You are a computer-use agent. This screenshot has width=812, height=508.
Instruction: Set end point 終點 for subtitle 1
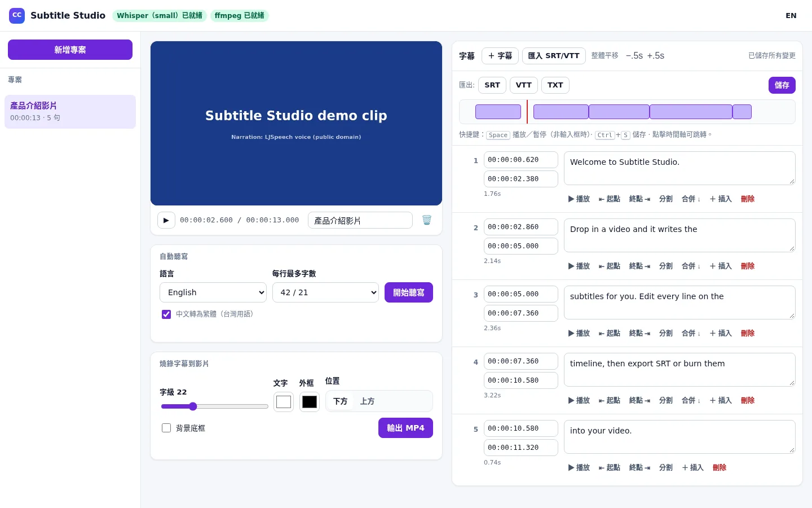click(x=640, y=199)
